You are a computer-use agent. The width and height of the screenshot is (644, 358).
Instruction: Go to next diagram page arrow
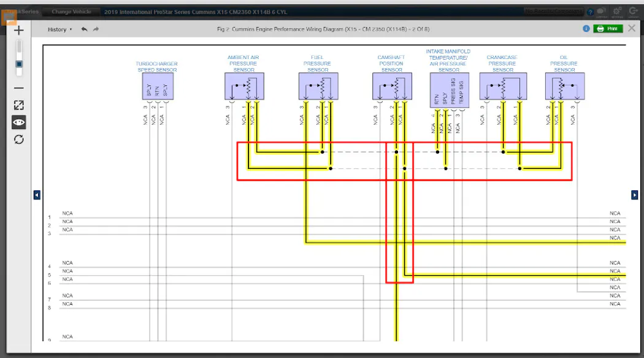tap(635, 195)
